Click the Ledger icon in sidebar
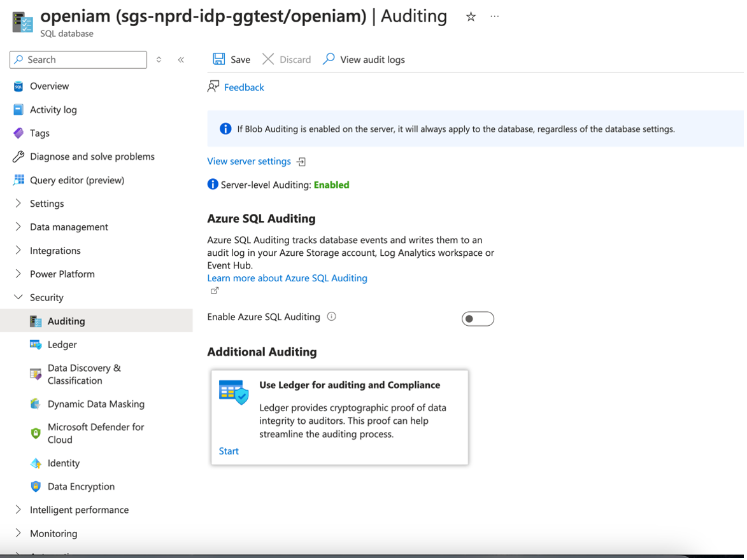This screenshot has width=747, height=560. (36, 344)
